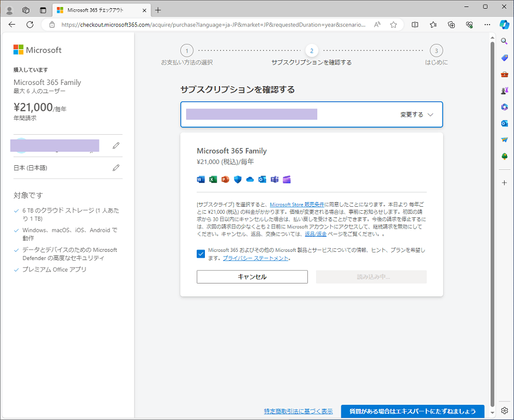This screenshot has width=514, height=420.
Task: Uncheck the Microsoft 365 promotional emails checkbox
Action: [201, 254]
